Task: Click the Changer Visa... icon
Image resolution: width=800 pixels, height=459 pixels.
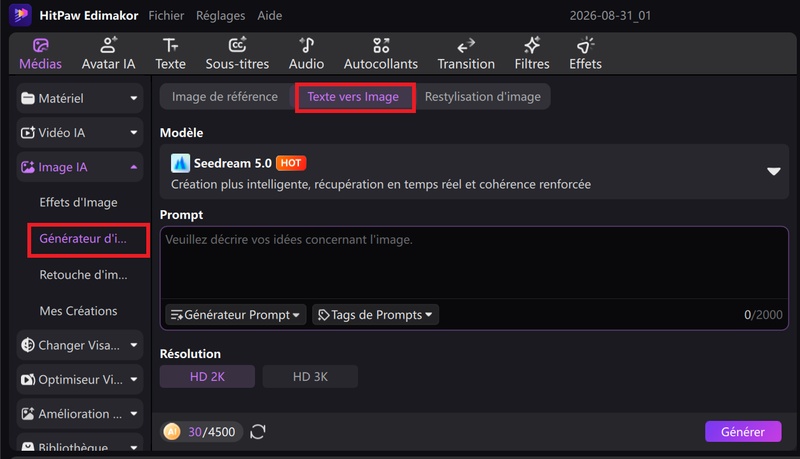Action: pos(28,345)
